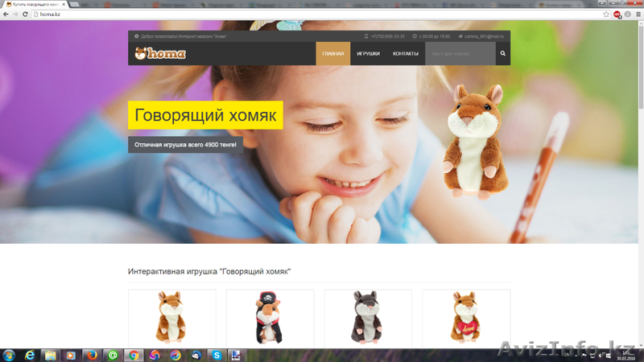The height and width of the screenshot is (362, 644).
Task: Open the multicolored compass taskbar icon
Action: click(x=175, y=356)
